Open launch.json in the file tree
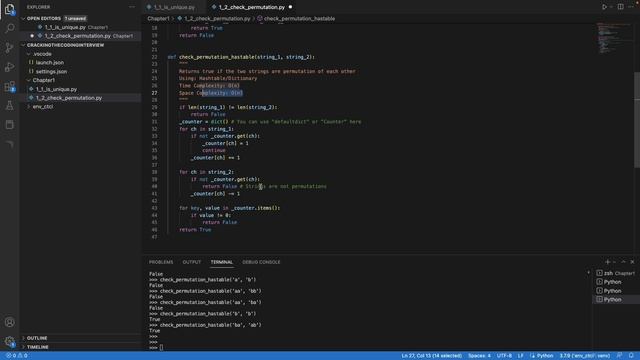 pyautogui.click(x=50, y=62)
